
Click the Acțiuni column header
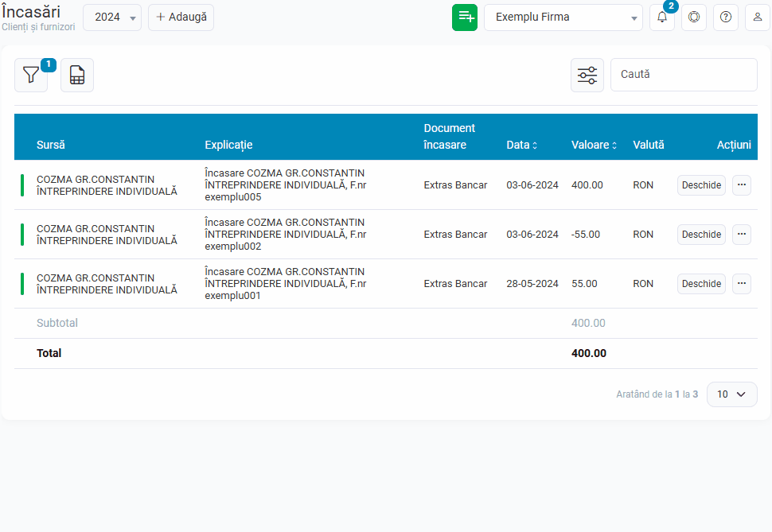(x=734, y=145)
